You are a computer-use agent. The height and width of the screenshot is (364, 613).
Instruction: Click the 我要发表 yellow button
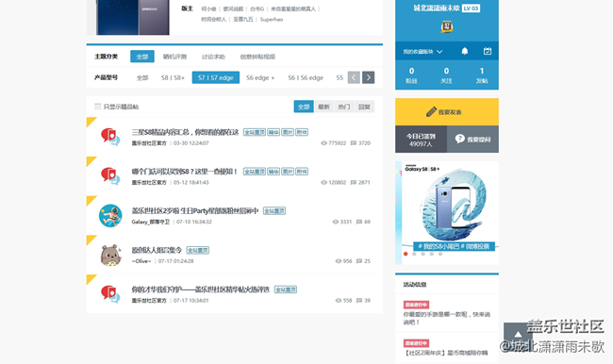(x=447, y=112)
